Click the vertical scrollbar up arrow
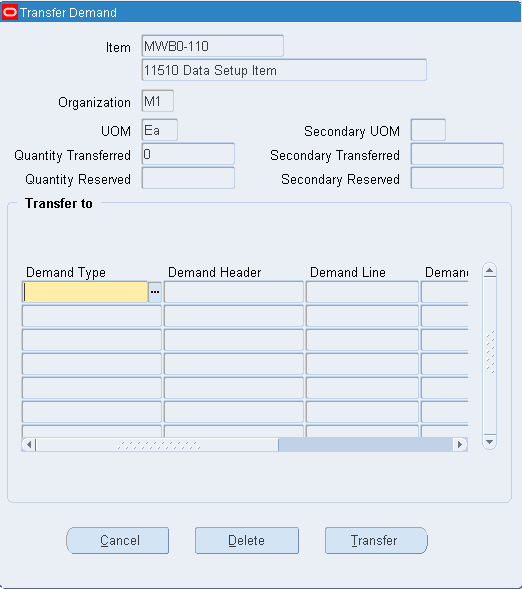The width and height of the screenshot is (522, 589). click(489, 270)
